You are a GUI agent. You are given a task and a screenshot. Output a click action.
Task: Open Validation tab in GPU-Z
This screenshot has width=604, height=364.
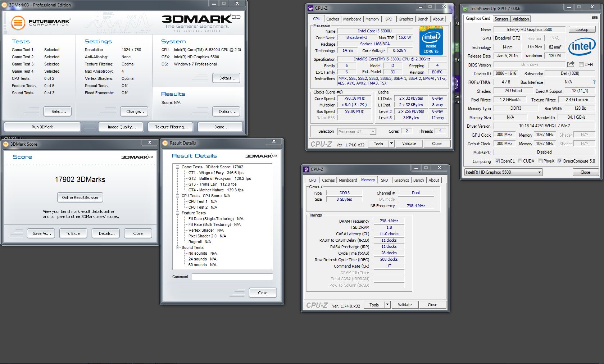(x=521, y=19)
